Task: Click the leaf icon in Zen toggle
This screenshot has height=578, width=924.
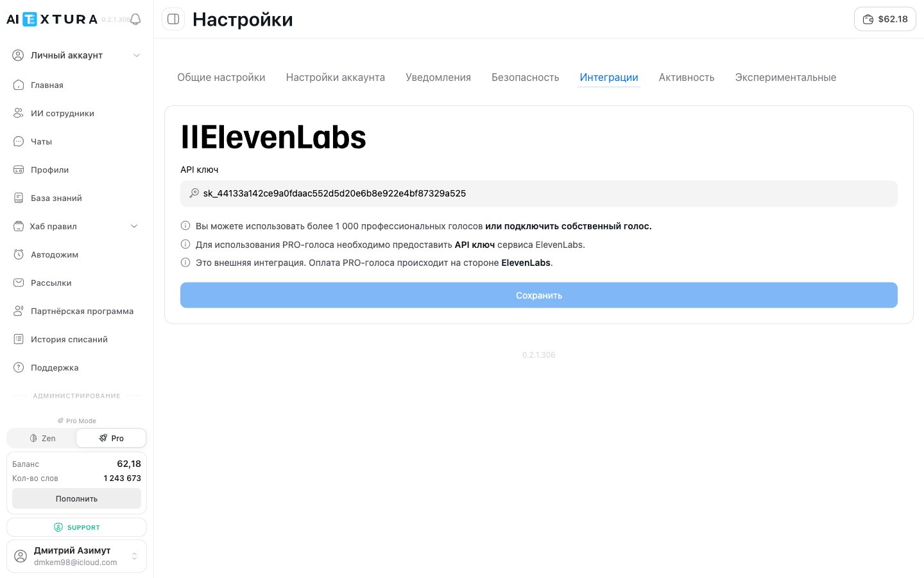Action: pyautogui.click(x=33, y=438)
